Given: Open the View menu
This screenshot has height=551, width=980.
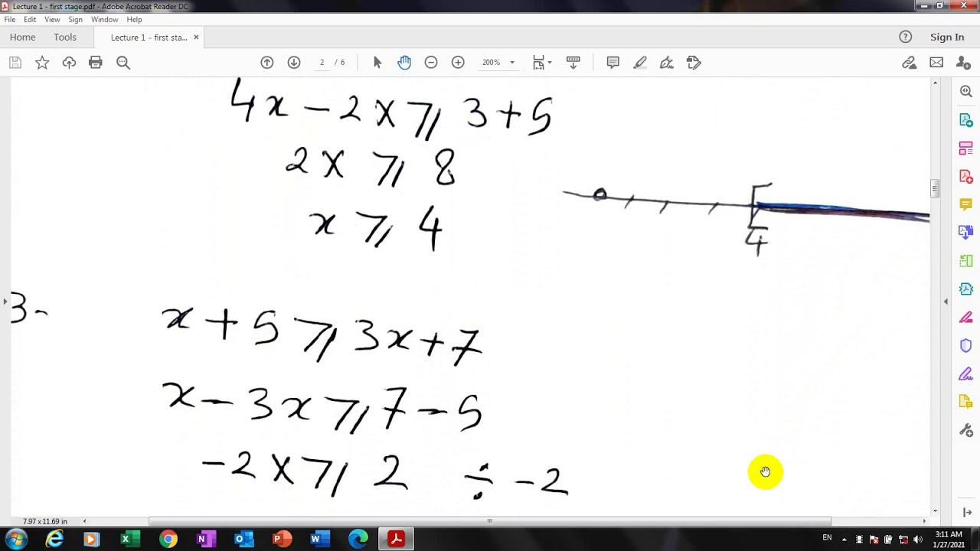Looking at the screenshot, I should (x=52, y=19).
